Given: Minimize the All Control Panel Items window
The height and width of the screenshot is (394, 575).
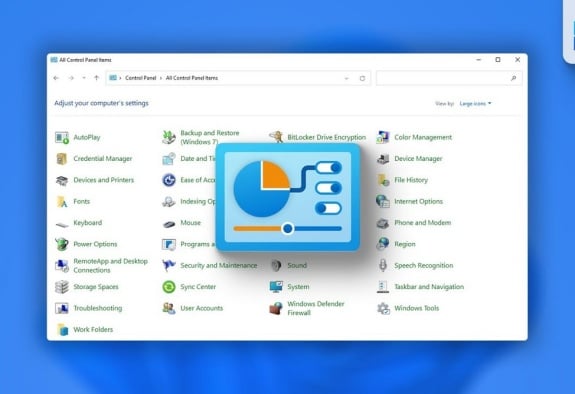Looking at the screenshot, I should [x=479, y=60].
